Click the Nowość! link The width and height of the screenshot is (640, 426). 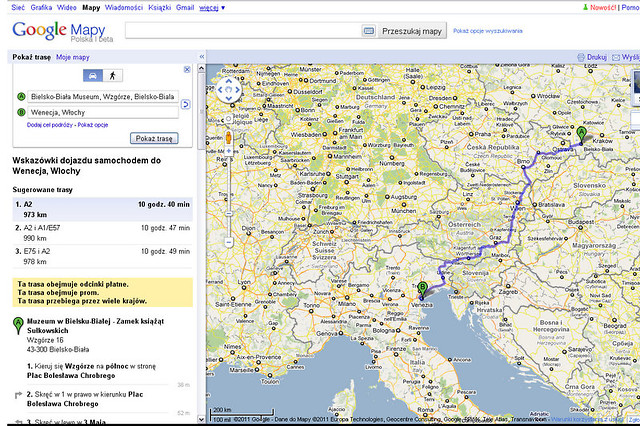(603, 7)
